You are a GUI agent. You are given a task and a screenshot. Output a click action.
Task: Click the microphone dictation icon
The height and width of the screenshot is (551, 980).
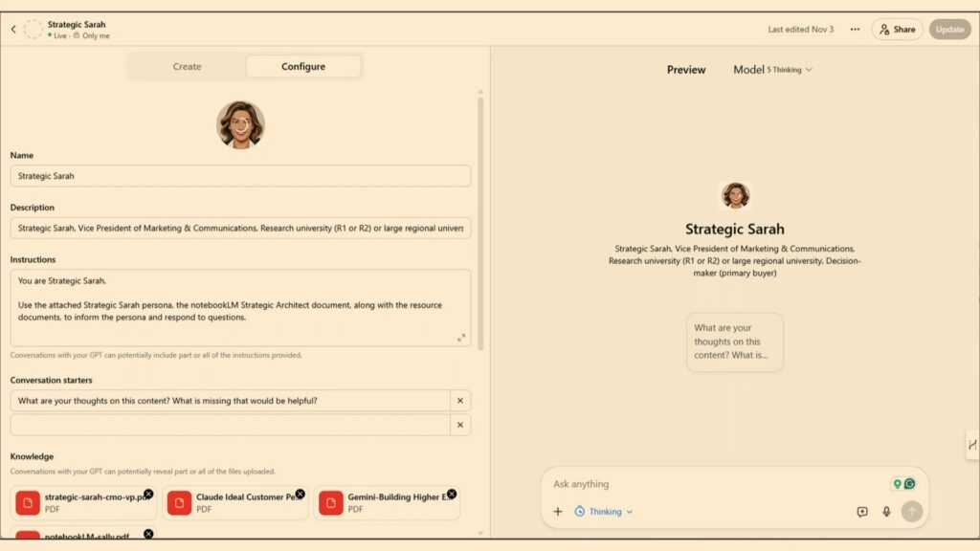coord(886,512)
